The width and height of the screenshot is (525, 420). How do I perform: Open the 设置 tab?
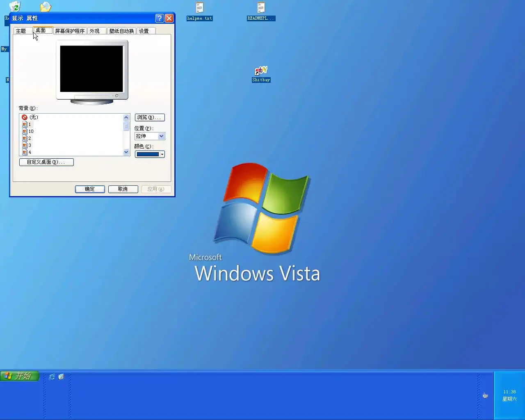click(146, 31)
